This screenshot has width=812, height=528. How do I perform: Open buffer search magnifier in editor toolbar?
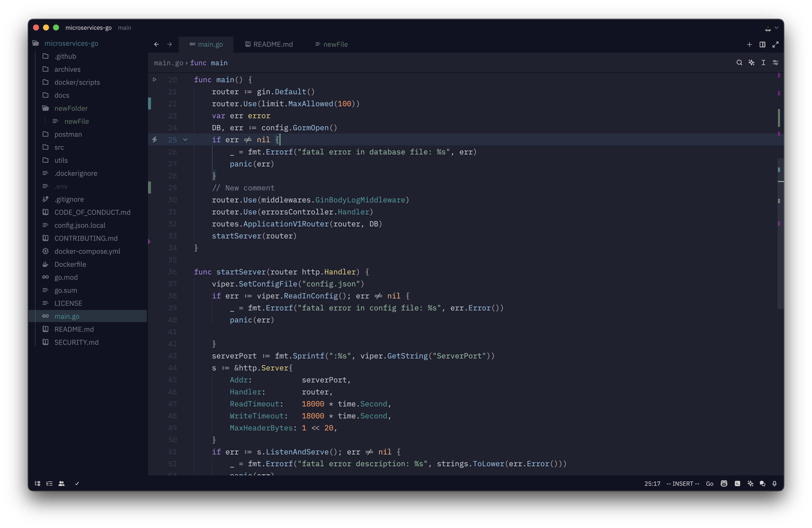coord(739,63)
